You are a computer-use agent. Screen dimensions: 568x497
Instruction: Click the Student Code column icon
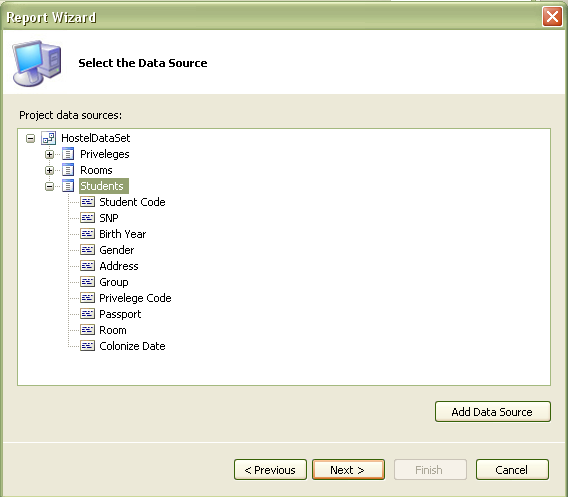pyautogui.click(x=87, y=202)
